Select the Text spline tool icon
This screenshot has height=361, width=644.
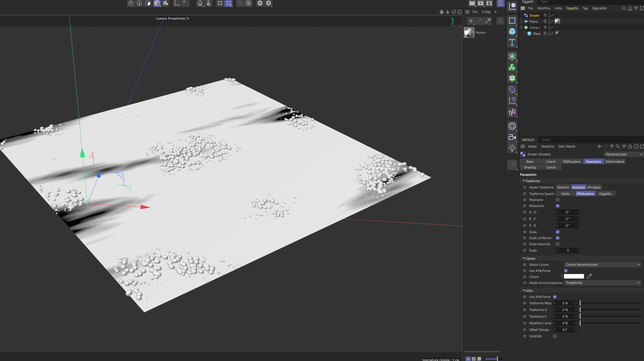[512, 43]
